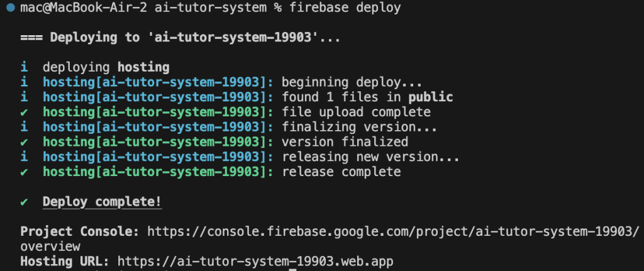Click the checkmark beside release complete
This screenshot has height=271, width=644.
25,172
